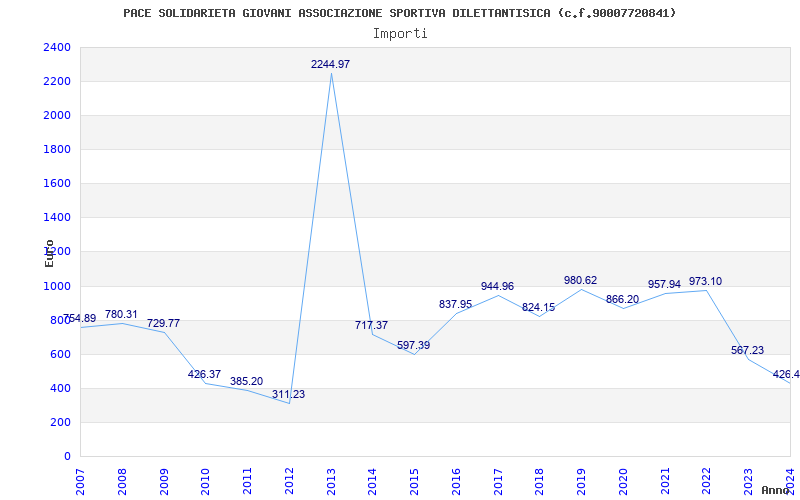Screen dimensions: 800x500
Task: Click the 1400 y-axis tick label
Action: tap(57, 218)
